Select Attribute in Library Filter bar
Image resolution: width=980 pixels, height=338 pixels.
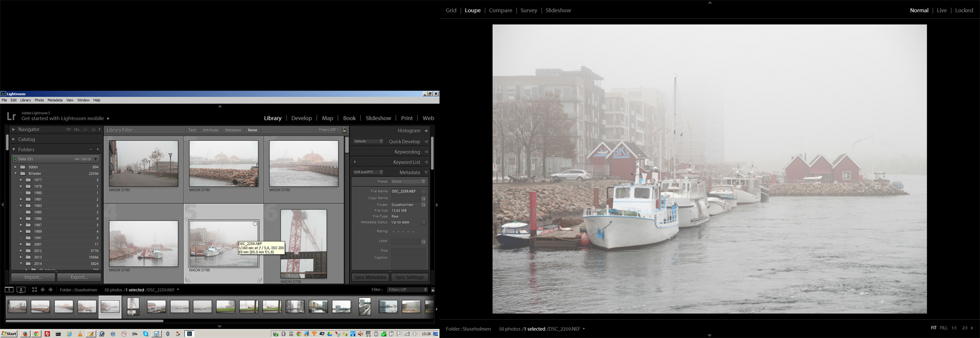(x=210, y=130)
